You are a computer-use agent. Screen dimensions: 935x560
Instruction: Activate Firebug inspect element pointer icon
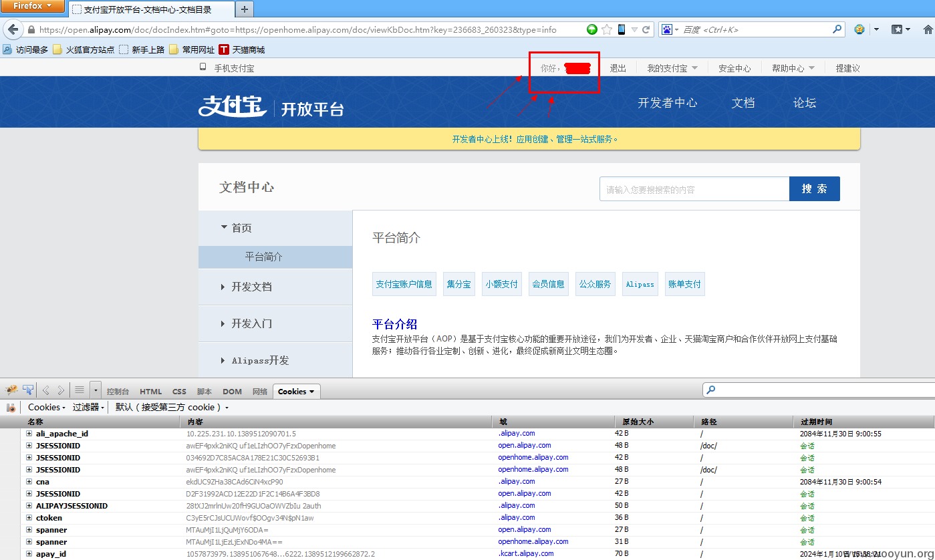pyautogui.click(x=28, y=390)
